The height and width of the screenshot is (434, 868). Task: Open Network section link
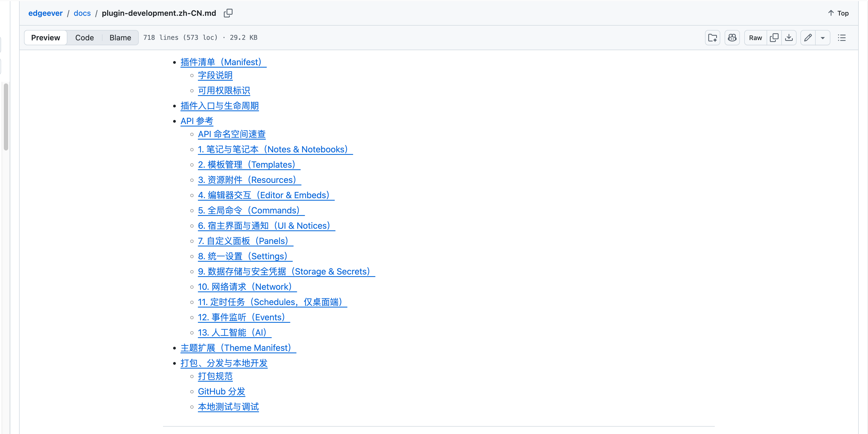[247, 287]
